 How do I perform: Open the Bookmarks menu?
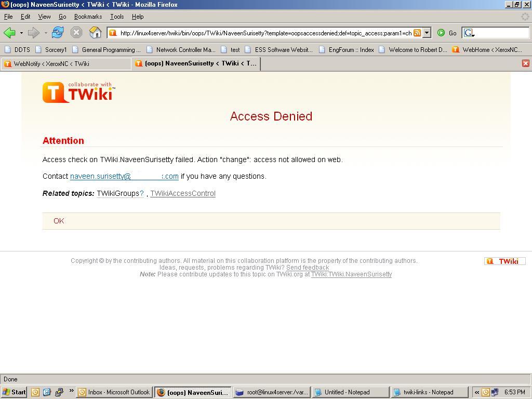tap(88, 16)
